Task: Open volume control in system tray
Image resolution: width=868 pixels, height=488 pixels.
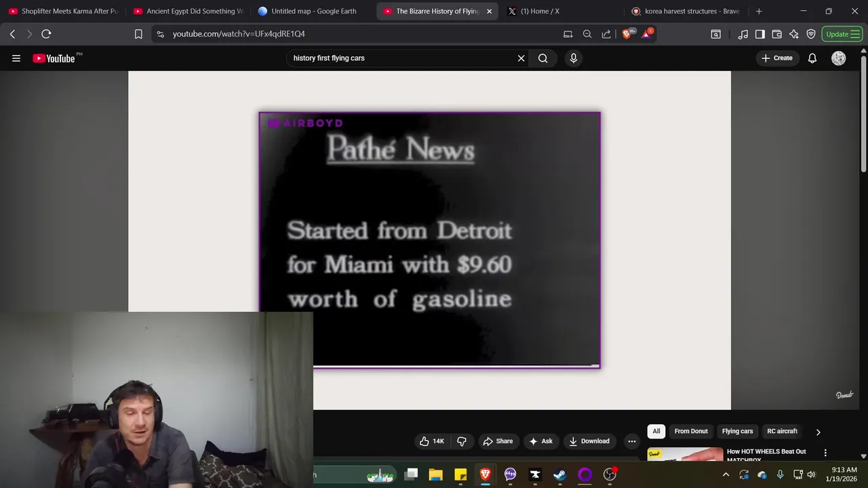Action: click(x=811, y=474)
